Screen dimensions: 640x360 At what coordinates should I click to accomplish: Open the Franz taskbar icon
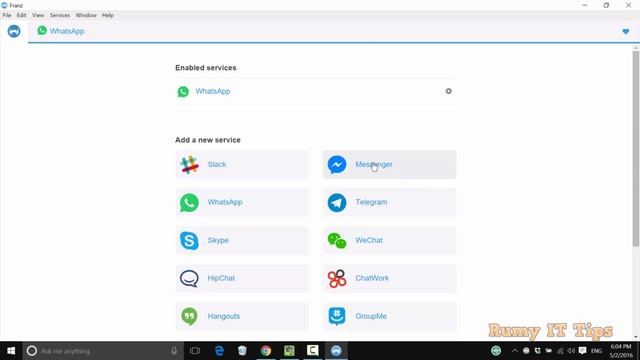click(x=336, y=351)
